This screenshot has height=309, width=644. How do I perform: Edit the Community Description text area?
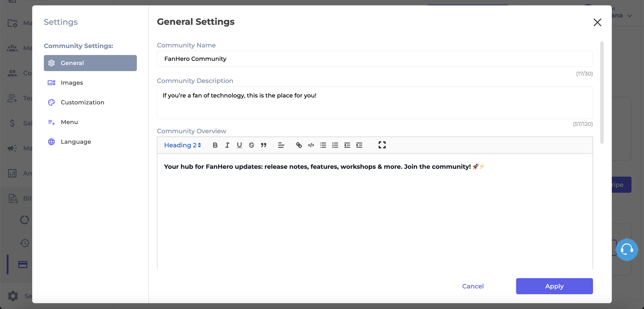coord(375,102)
